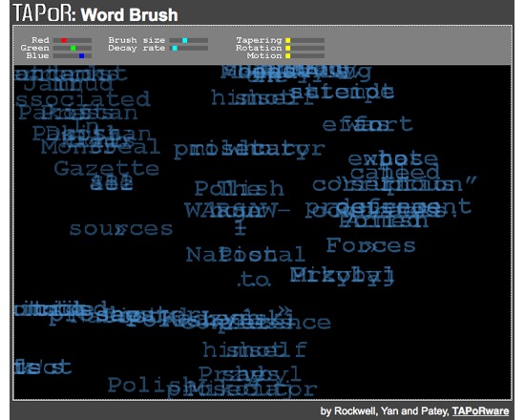
Task: Click the TAPoR logo text
Action: pyautogui.click(x=44, y=13)
